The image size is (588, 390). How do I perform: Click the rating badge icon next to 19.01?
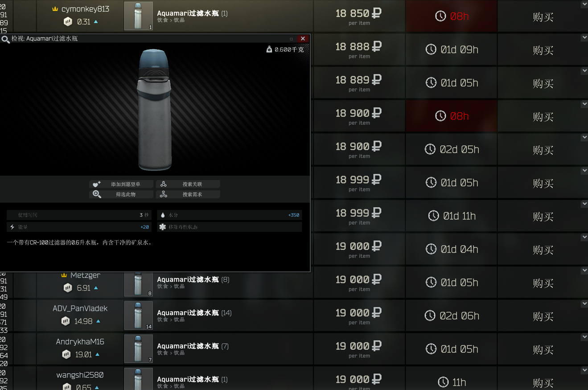point(66,354)
